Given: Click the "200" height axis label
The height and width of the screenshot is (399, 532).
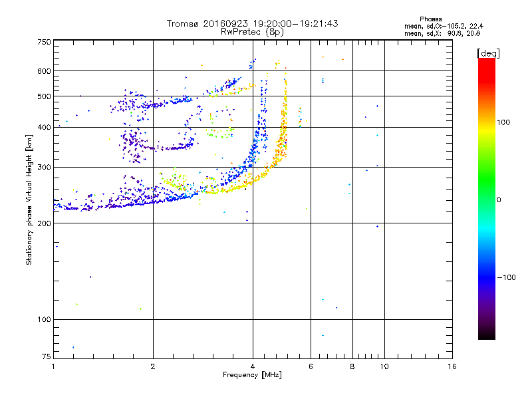Looking at the screenshot, I should click(44, 223).
